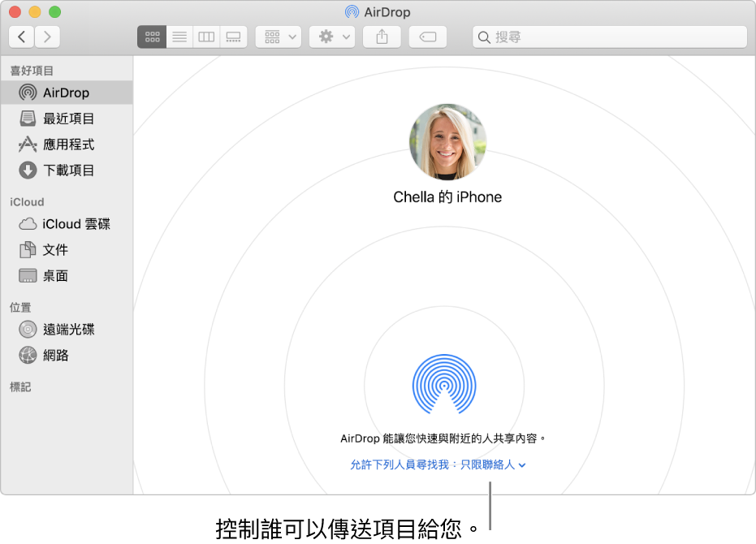Open the gear action menu
This screenshot has width=756, height=544.
(x=332, y=37)
